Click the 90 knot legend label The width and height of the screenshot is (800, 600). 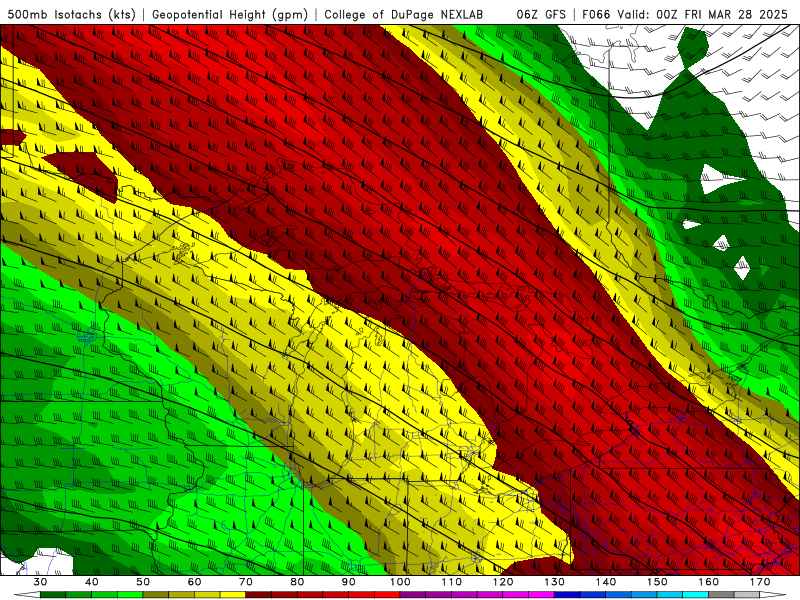click(x=348, y=582)
